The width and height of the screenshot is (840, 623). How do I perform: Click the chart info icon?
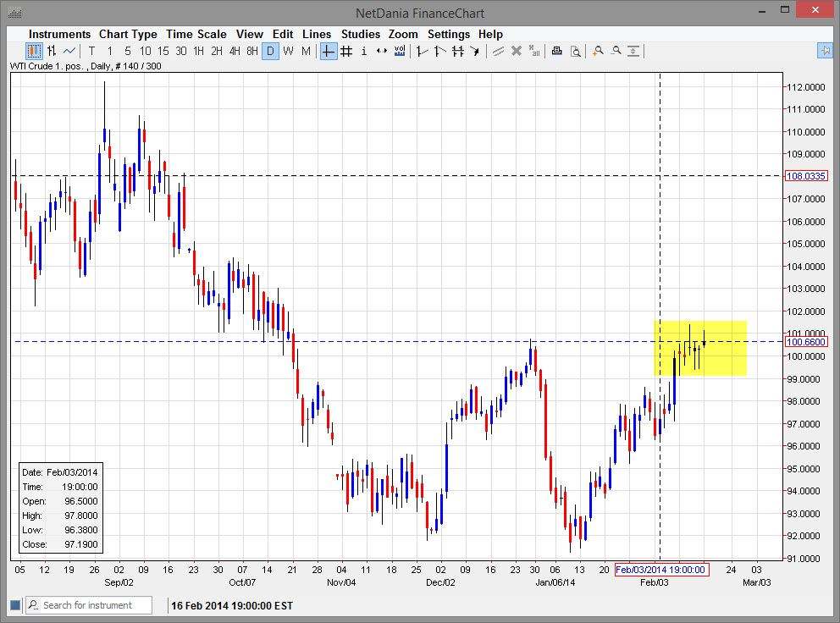pyautogui.click(x=363, y=52)
